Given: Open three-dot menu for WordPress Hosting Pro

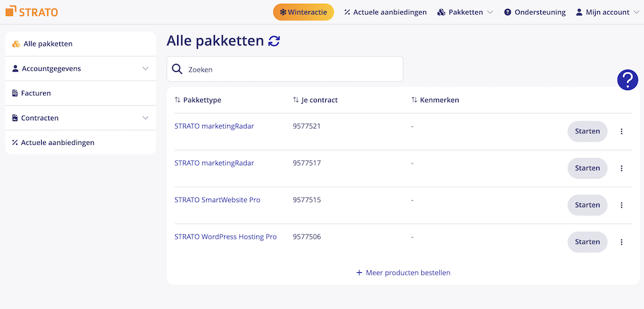Looking at the screenshot, I should 621,242.
